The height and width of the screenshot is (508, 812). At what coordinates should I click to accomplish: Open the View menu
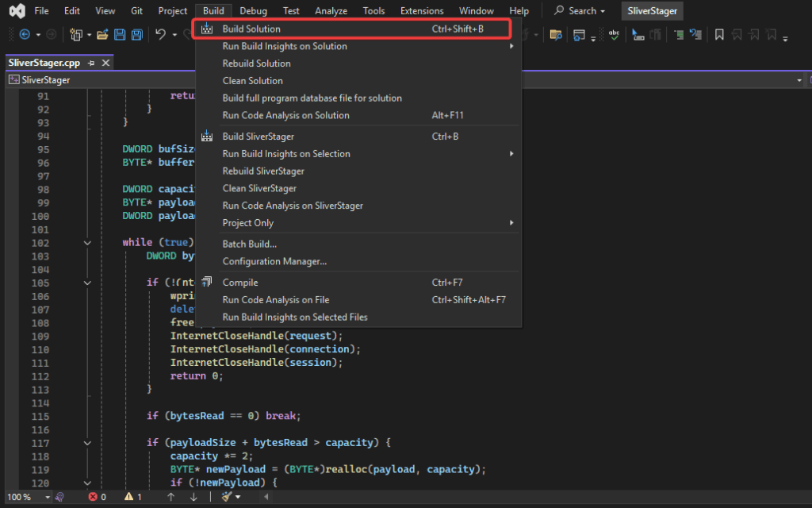coord(105,11)
